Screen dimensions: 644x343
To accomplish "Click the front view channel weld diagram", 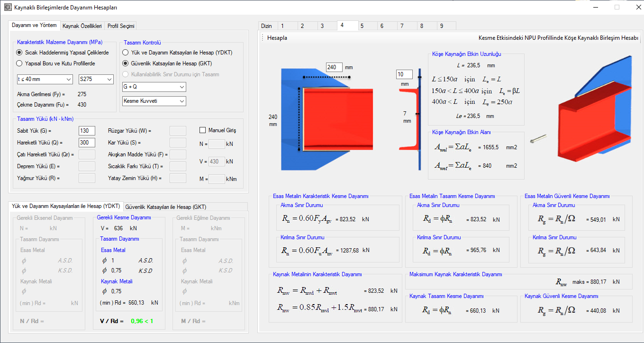I will 327,119.
